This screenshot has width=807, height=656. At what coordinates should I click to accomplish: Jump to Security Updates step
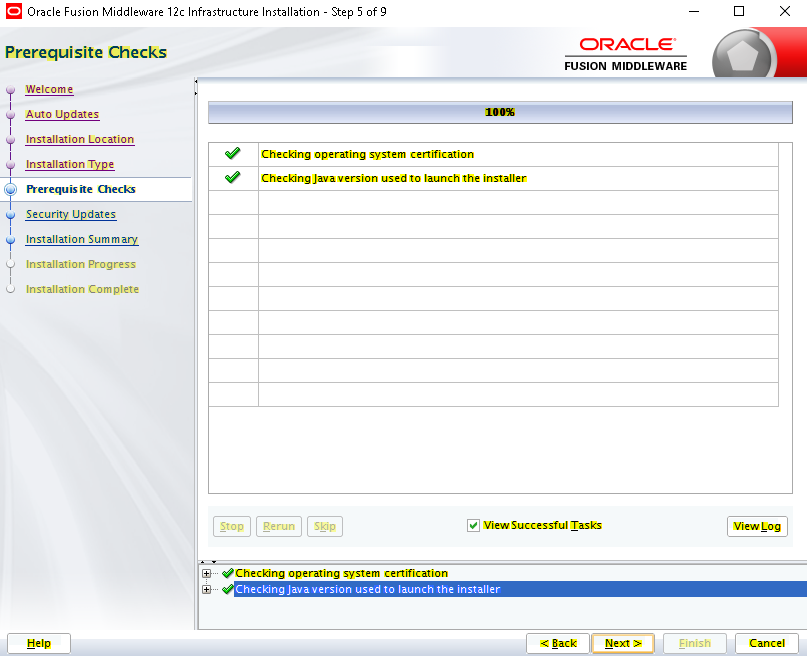71,214
